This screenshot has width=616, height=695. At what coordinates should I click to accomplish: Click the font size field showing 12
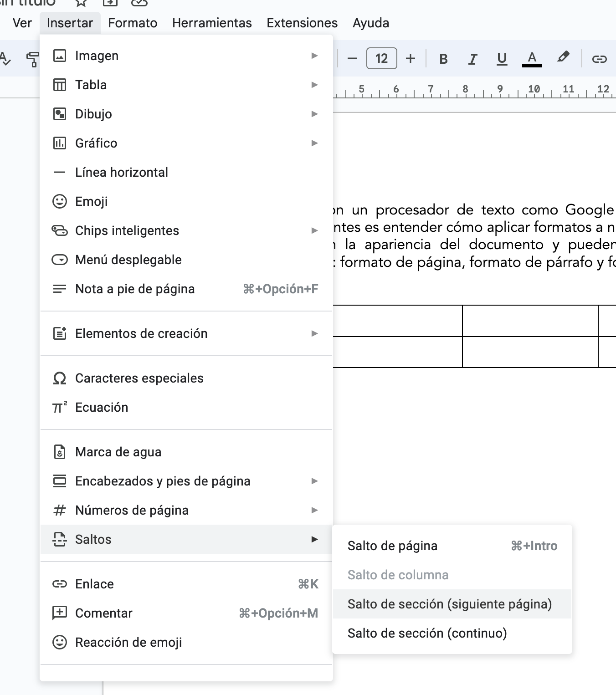tap(381, 59)
